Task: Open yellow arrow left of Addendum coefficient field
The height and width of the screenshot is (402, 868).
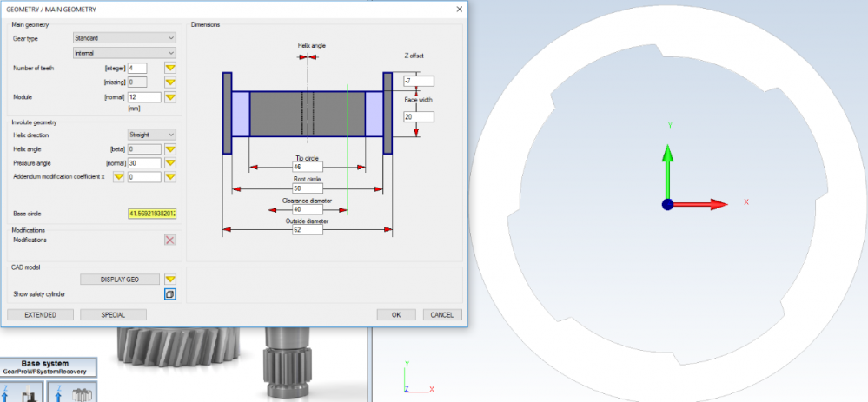Action: pyautogui.click(x=118, y=177)
